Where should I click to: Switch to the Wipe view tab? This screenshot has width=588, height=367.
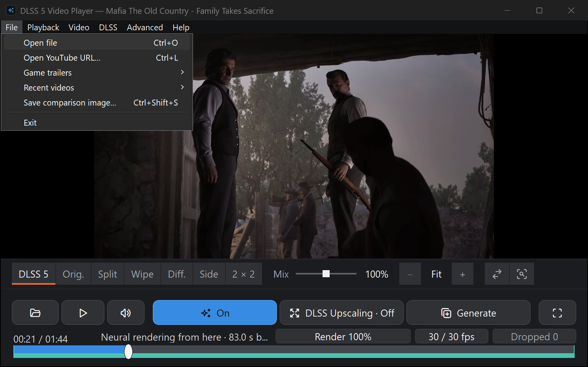142,274
